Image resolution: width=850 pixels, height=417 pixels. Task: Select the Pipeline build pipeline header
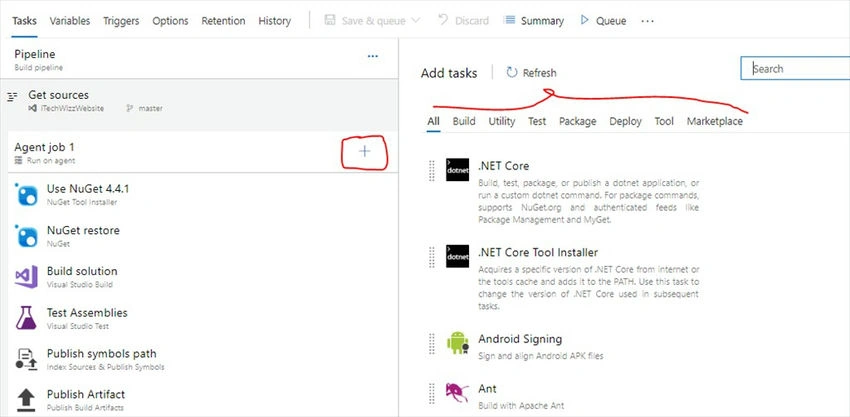[199, 59]
